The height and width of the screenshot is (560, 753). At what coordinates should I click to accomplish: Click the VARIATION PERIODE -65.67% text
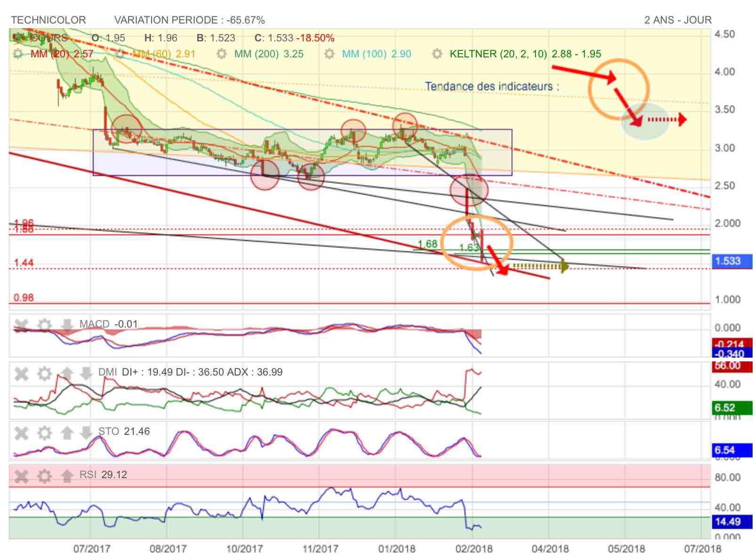190,20
